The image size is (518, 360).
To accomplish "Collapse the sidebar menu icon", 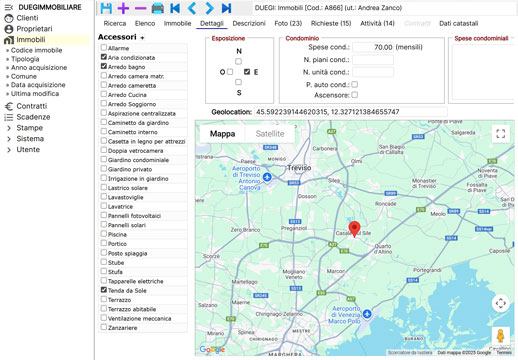I will coord(9,7).
